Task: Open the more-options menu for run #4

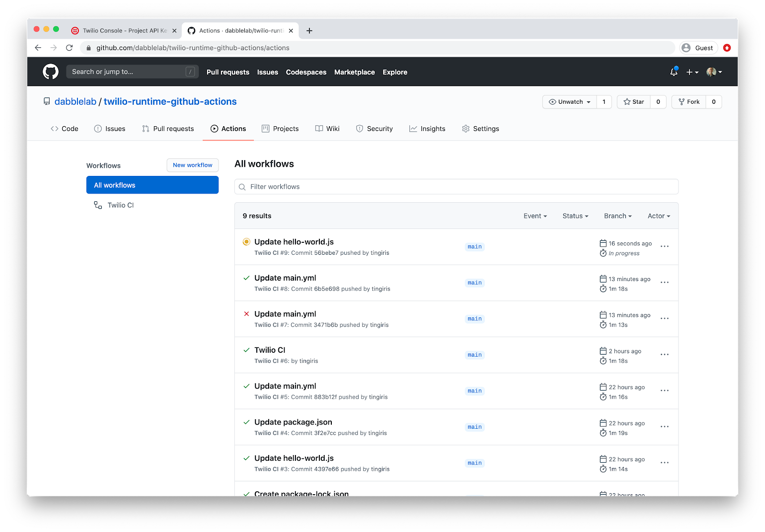Action: coord(665,427)
